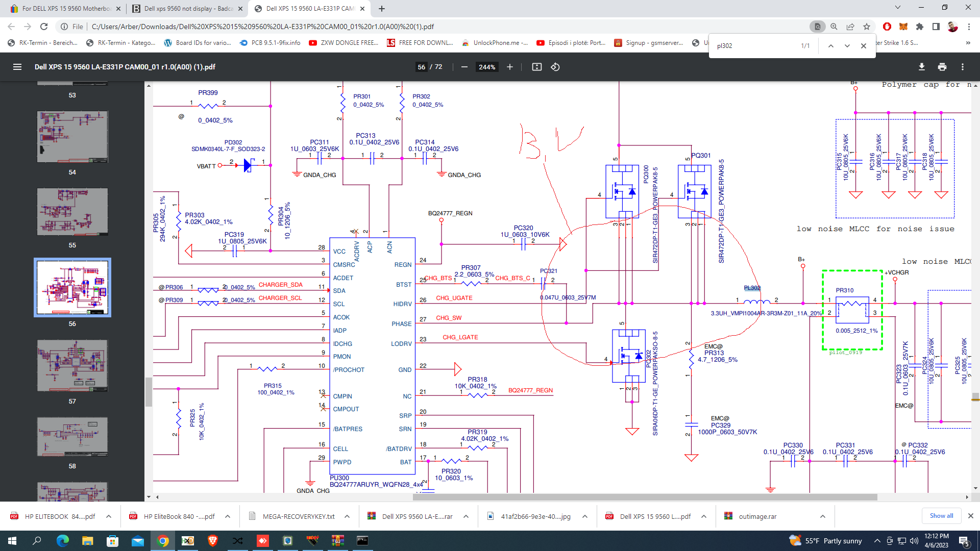
Task: Go to next find result
Action: coord(847,46)
